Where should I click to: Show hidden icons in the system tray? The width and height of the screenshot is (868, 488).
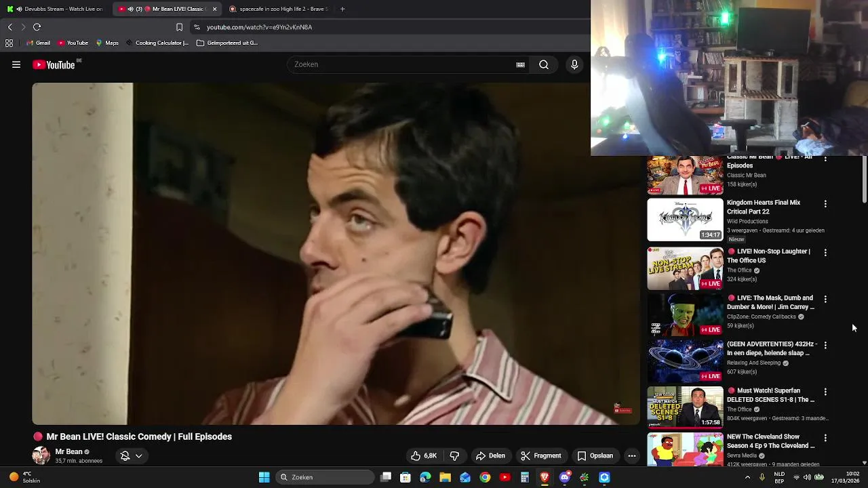pyautogui.click(x=747, y=477)
